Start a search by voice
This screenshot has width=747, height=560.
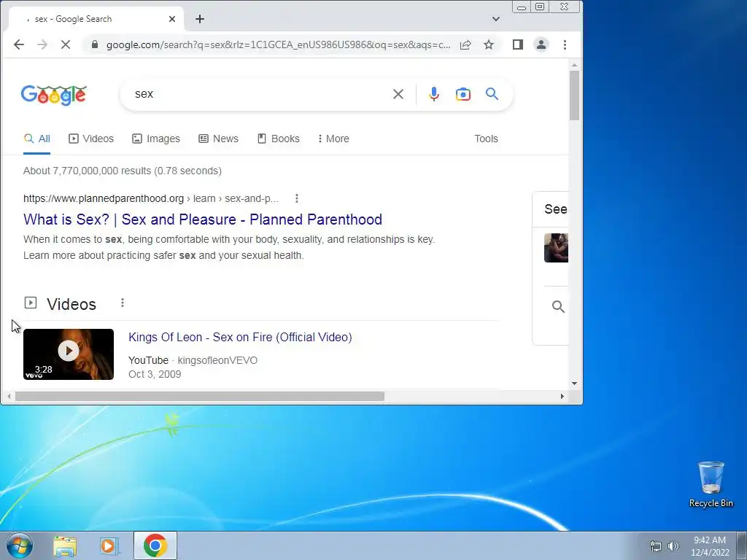coord(433,94)
